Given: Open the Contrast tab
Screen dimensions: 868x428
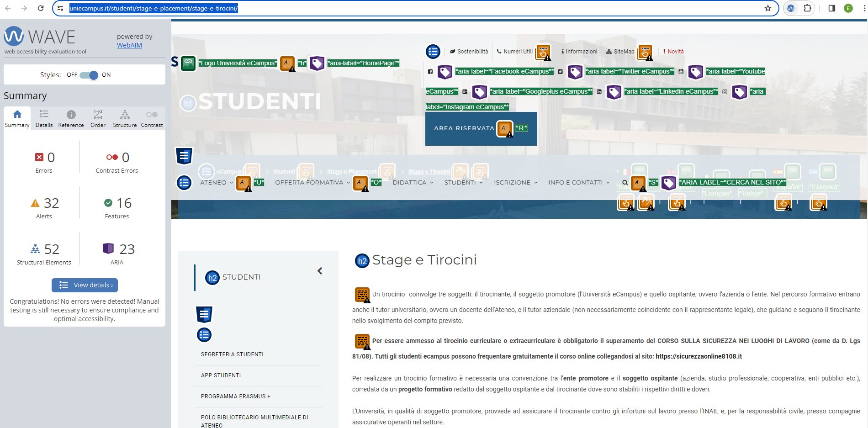Looking at the screenshot, I should (152, 119).
